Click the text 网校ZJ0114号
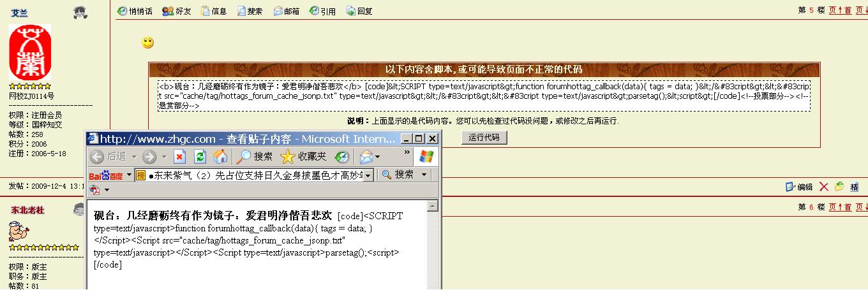 pyautogui.click(x=31, y=96)
